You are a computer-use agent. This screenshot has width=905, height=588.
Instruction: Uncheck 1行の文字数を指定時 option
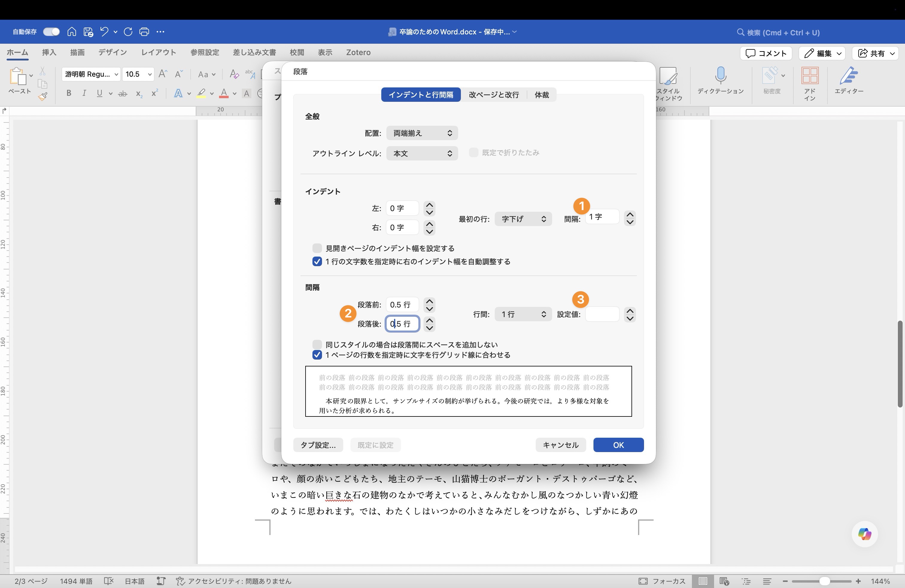pos(317,261)
